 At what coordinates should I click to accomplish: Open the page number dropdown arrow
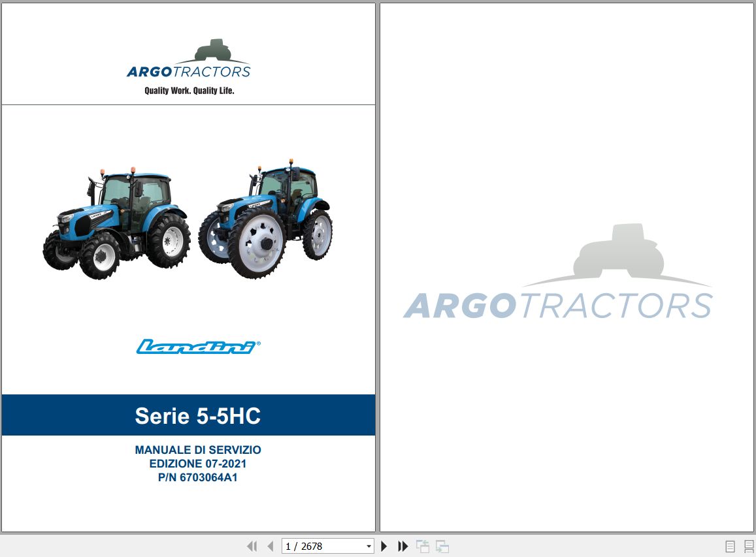(369, 547)
